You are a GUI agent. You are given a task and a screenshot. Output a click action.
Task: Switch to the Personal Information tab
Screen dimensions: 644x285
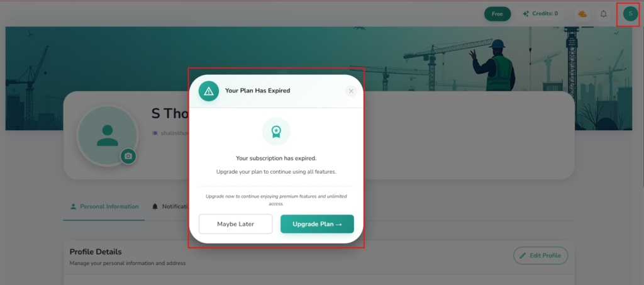click(x=104, y=206)
